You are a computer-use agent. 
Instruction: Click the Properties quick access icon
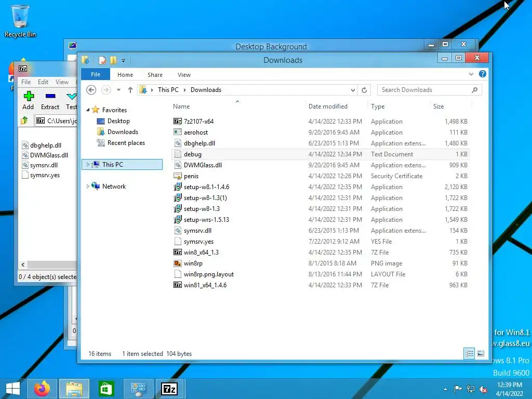102,60
